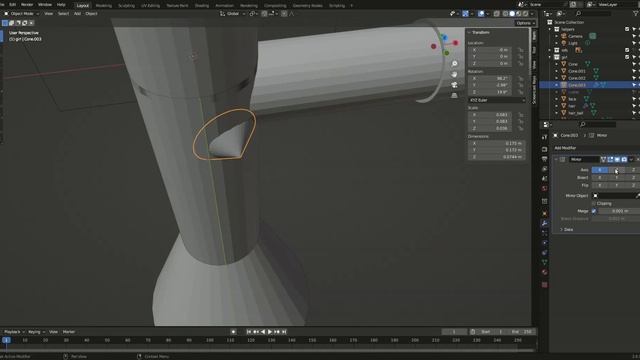This screenshot has width=640, height=360.
Task: Toggle camera view gizmo in viewport
Action: (x=454, y=85)
